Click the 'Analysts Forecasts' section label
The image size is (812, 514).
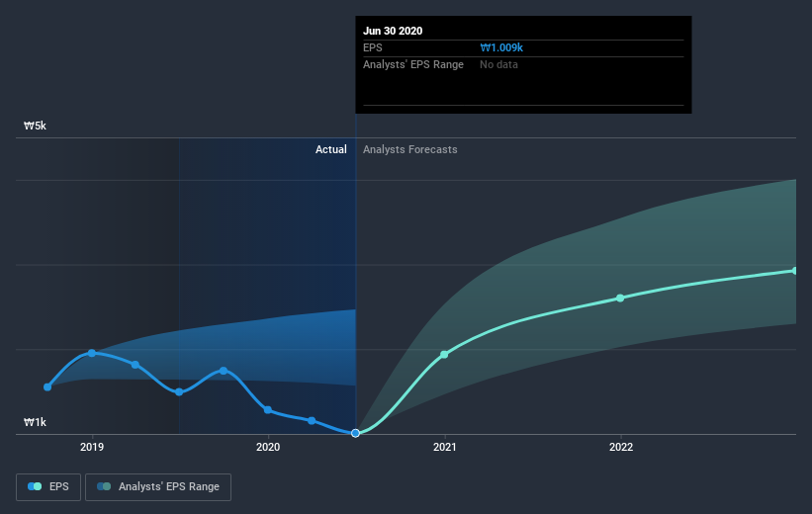pyautogui.click(x=410, y=149)
